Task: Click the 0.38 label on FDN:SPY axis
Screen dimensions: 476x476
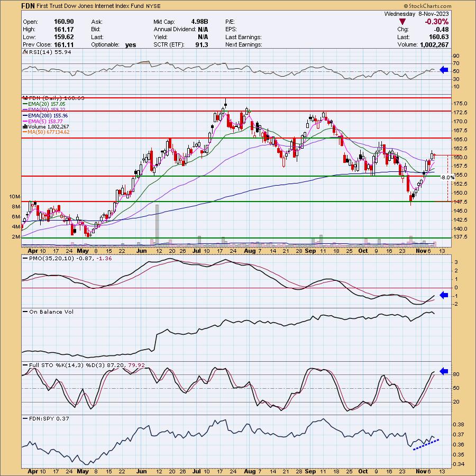Action: 457,424
